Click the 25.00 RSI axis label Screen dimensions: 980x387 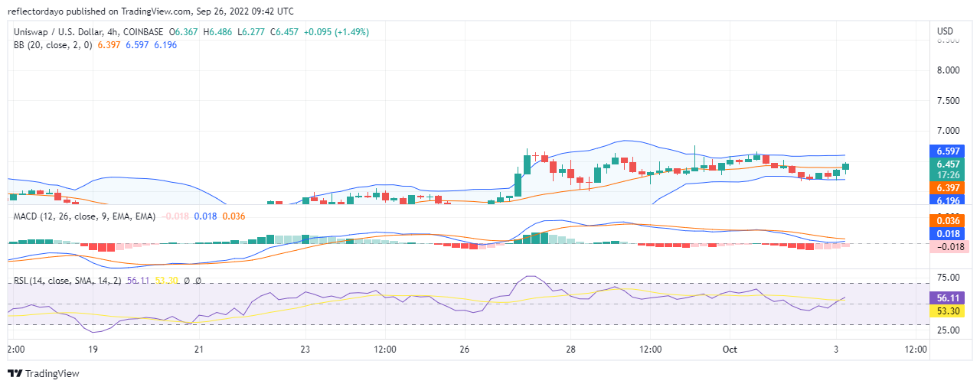(x=948, y=330)
